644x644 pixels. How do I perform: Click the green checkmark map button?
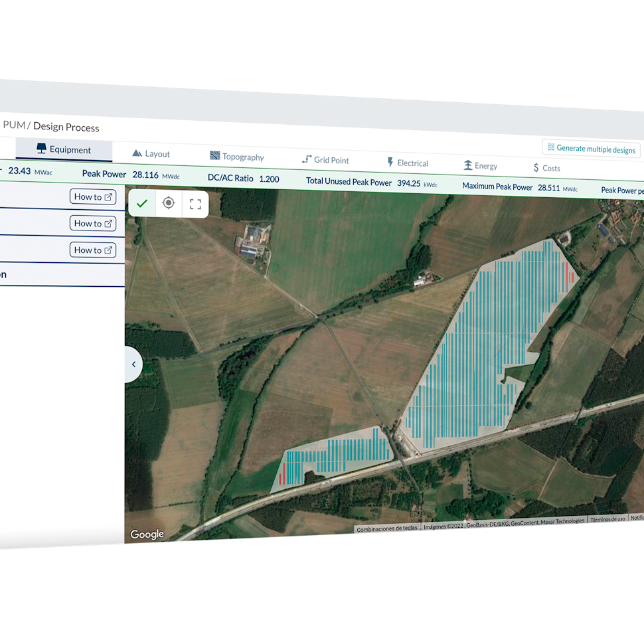click(x=142, y=204)
